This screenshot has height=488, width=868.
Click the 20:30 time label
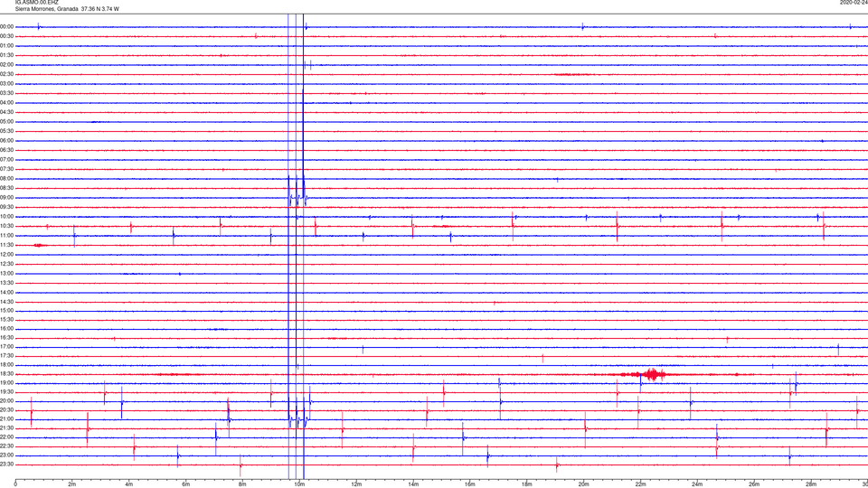tap(7, 410)
